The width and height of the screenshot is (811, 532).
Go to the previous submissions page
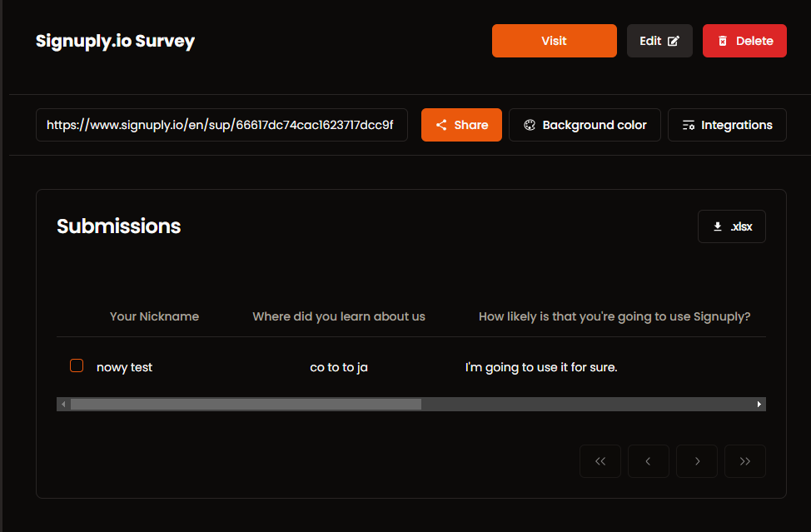648,461
